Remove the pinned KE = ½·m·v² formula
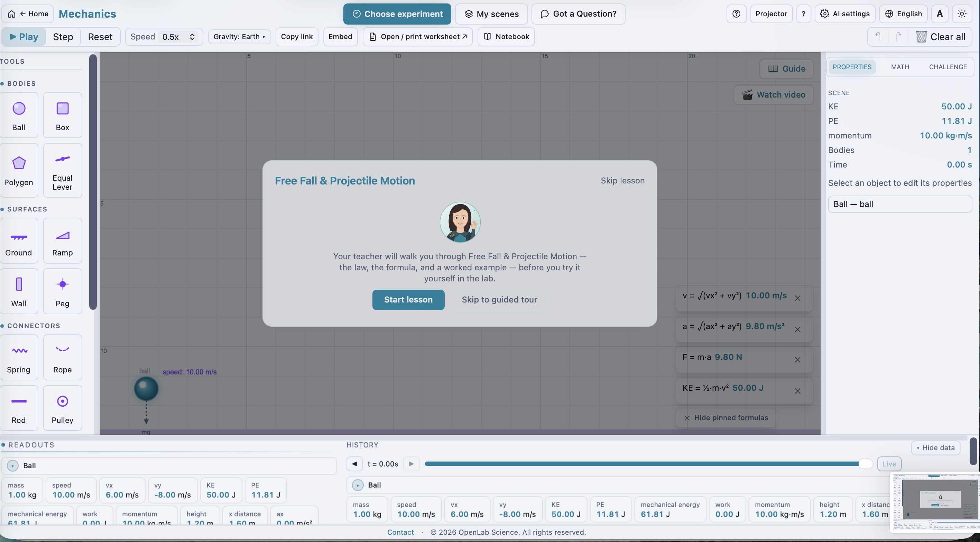This screenshot has height=542, width=980. [x=797, y=391]
